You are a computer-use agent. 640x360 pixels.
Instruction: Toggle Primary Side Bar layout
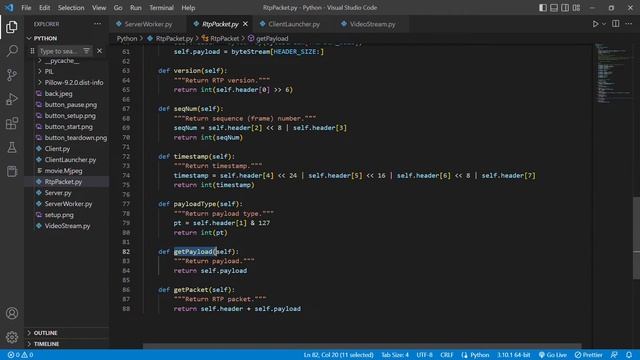point(543,8)
